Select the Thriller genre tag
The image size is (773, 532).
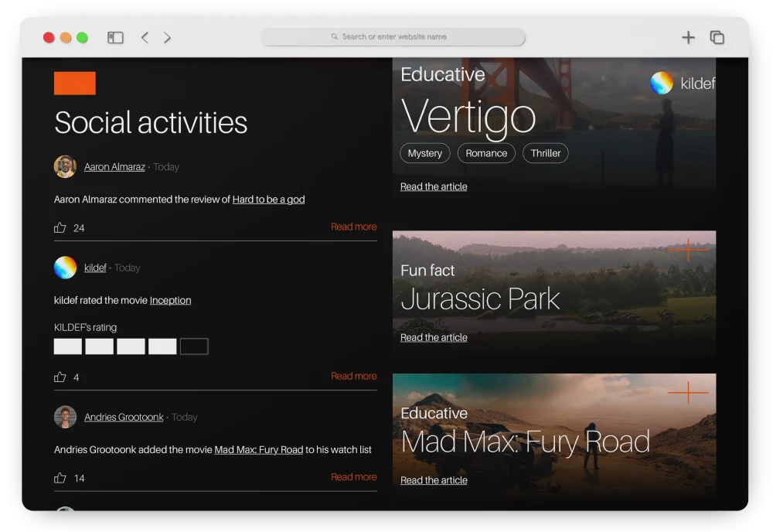545,153
